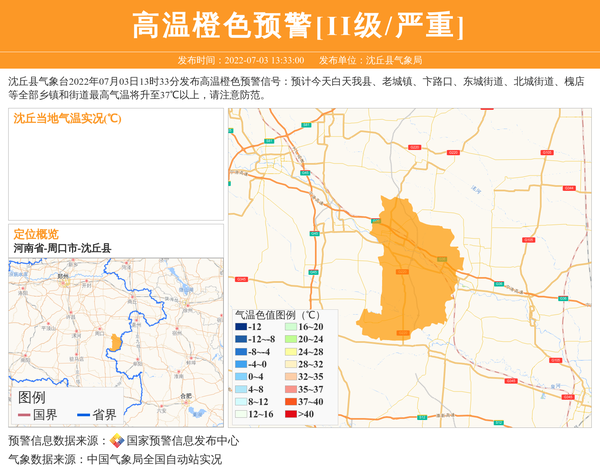Select the 32~35 legend swatch
The height and width of the screenshot is (471, 600).
[x=290, y=377]
